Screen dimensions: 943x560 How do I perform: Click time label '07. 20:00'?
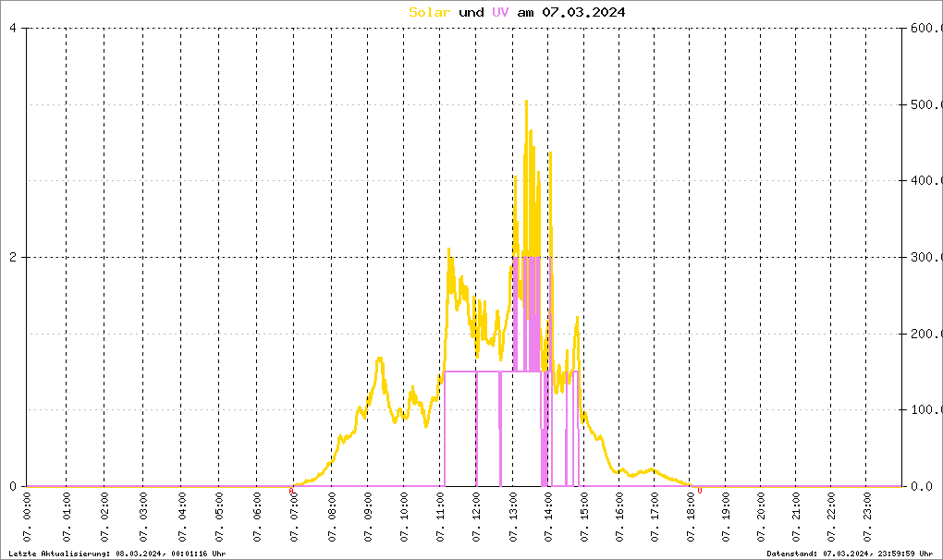pos(760,517)
